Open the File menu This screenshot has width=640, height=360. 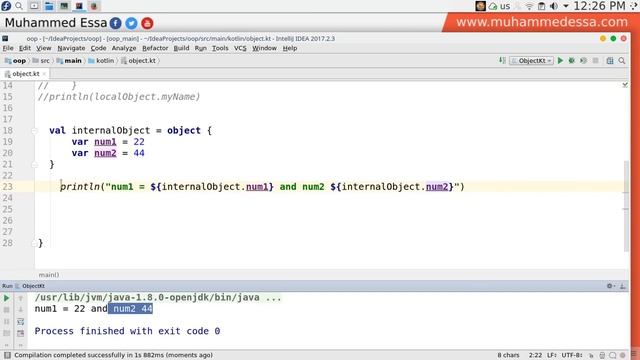coord(8,48)
